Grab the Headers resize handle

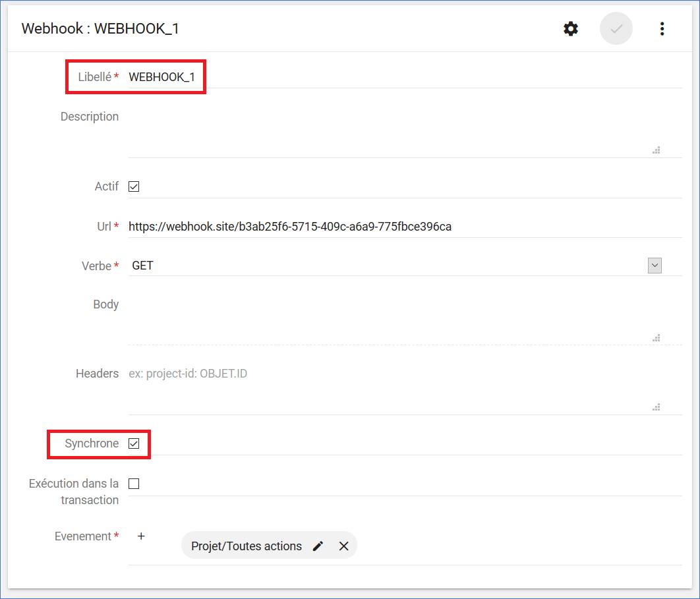tap(656, 407)
